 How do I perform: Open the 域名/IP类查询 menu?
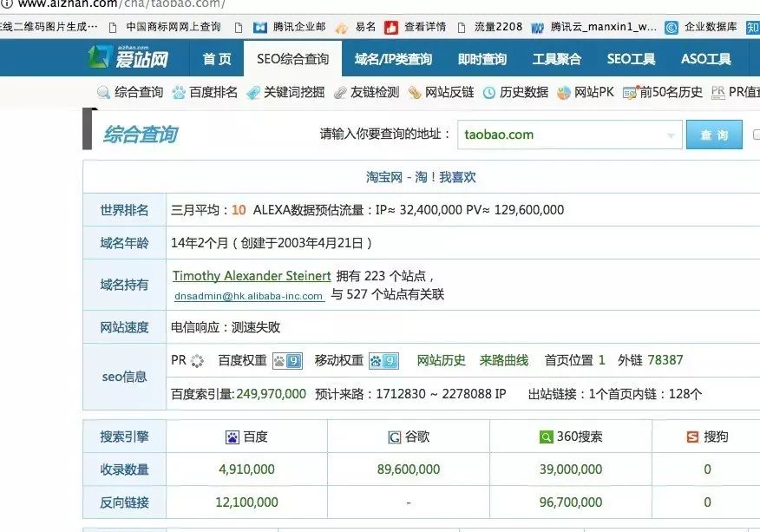[x=393, y=59]
